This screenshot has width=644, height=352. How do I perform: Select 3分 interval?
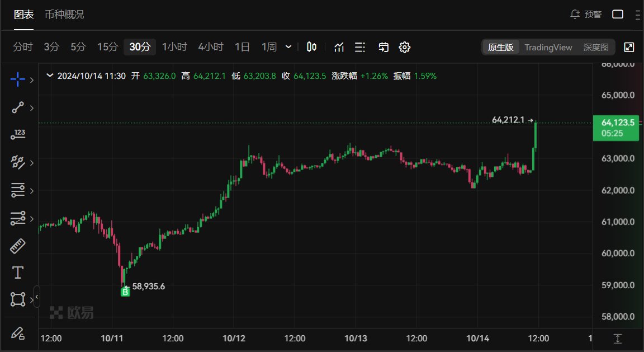point(51,47)
